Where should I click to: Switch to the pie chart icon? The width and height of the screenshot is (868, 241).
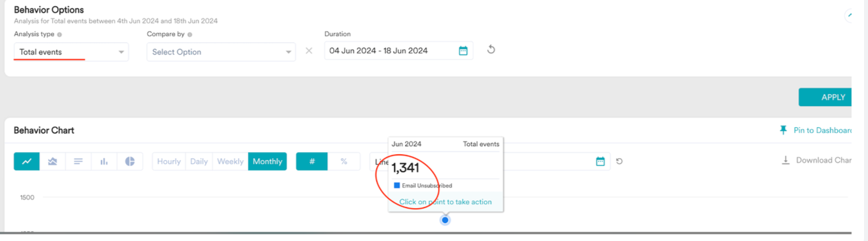pyautogui.click(x=130, y=161)
